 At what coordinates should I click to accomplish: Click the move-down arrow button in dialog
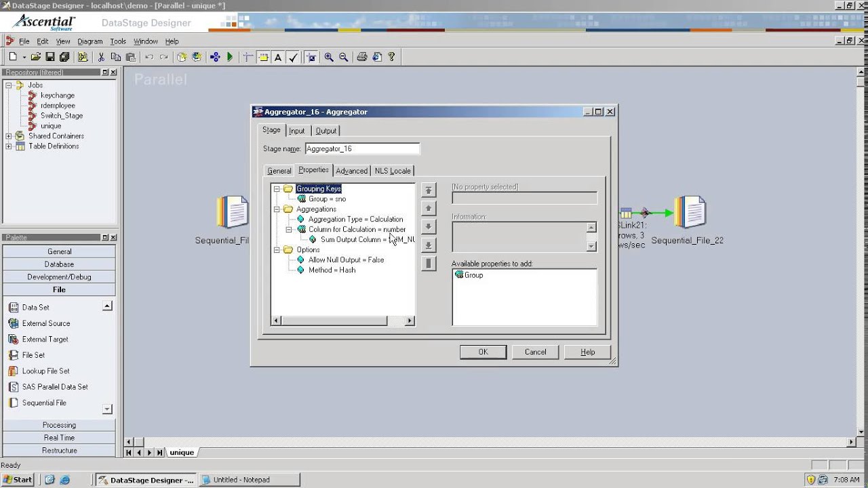tap(428, 227)
